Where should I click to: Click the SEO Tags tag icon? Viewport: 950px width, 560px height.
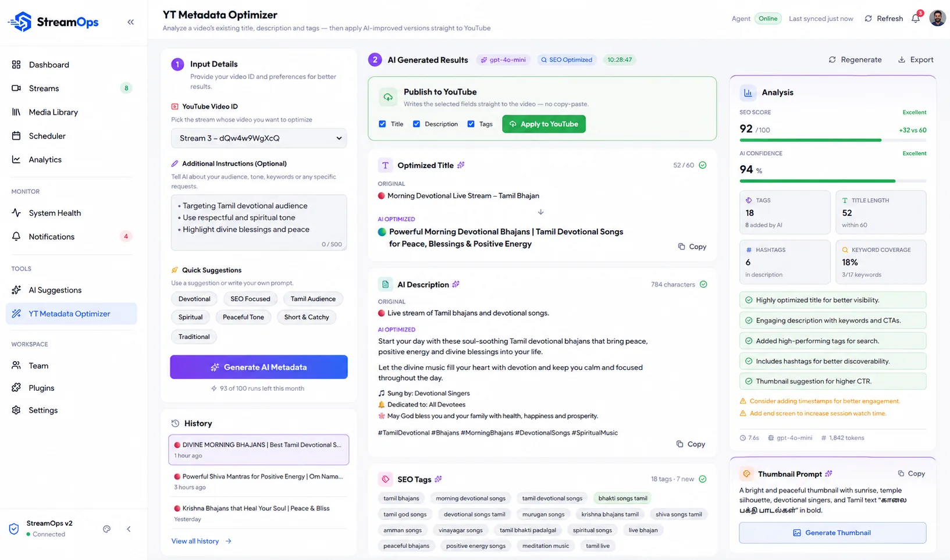click(385, 479)
